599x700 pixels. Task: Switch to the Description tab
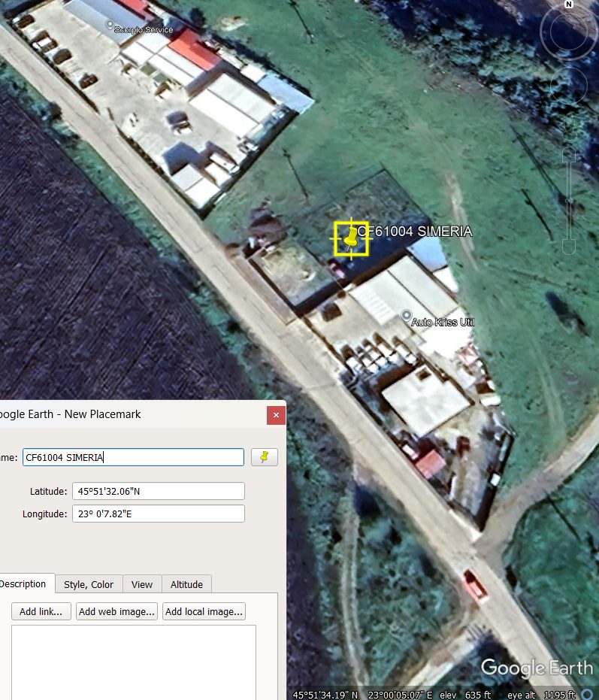[x=23, y=584]
